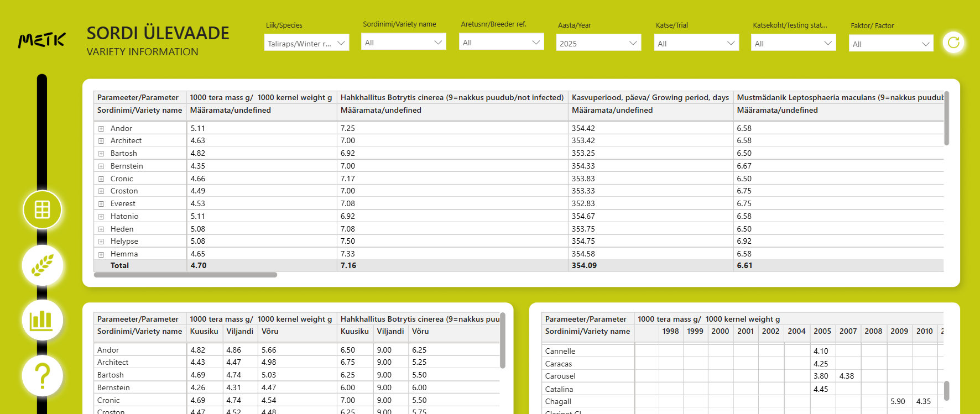Screen dimensions: 980x414
Task: Click the Mustmädanik Leptosphaeria maculans header
Action: tap(840, 97)
